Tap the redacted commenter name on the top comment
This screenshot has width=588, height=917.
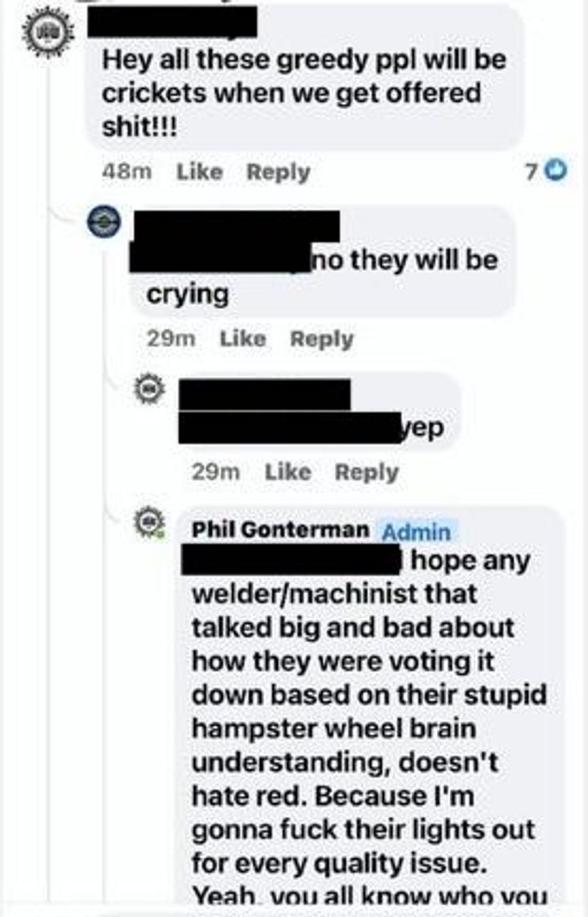click(172, 21)
